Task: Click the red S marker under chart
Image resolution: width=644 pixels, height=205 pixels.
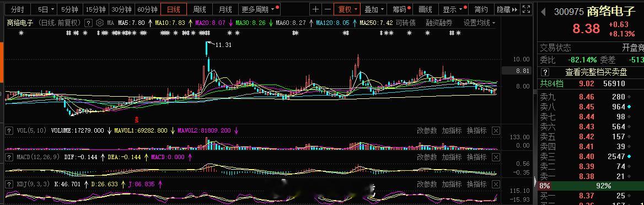Action: point(137,120)
